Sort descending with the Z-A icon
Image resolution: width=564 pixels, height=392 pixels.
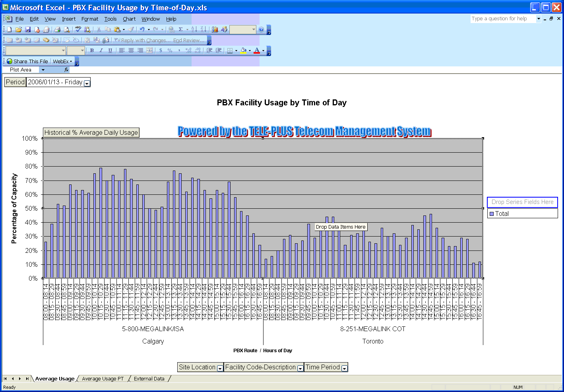point(203,29)
